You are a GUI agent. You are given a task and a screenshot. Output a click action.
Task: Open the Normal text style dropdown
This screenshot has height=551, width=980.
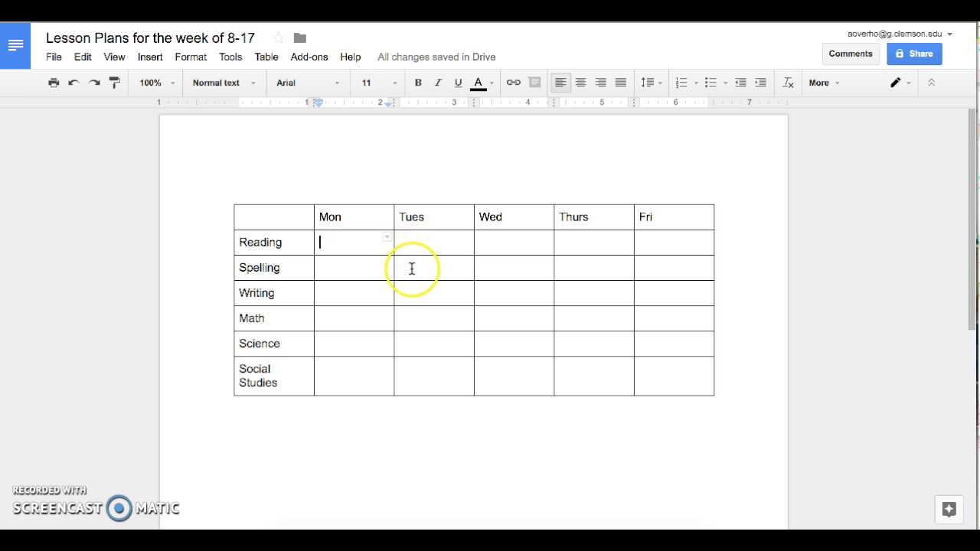tap(224, 83)
